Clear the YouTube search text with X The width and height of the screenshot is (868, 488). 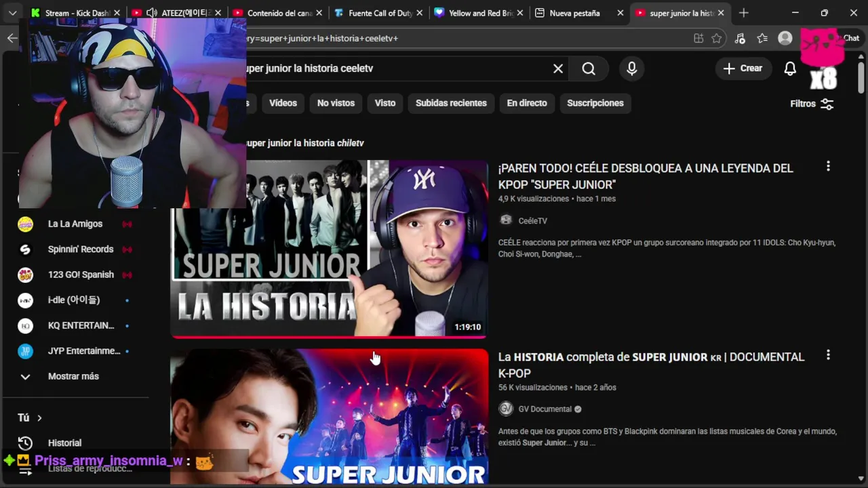[x=558, y=68]
